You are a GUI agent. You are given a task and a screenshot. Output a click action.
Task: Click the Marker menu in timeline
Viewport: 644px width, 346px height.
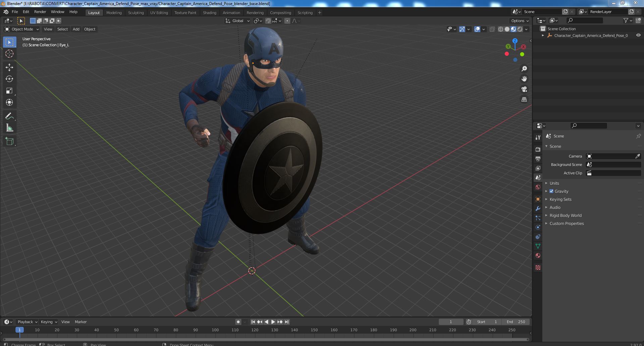[x=81, y=322]
